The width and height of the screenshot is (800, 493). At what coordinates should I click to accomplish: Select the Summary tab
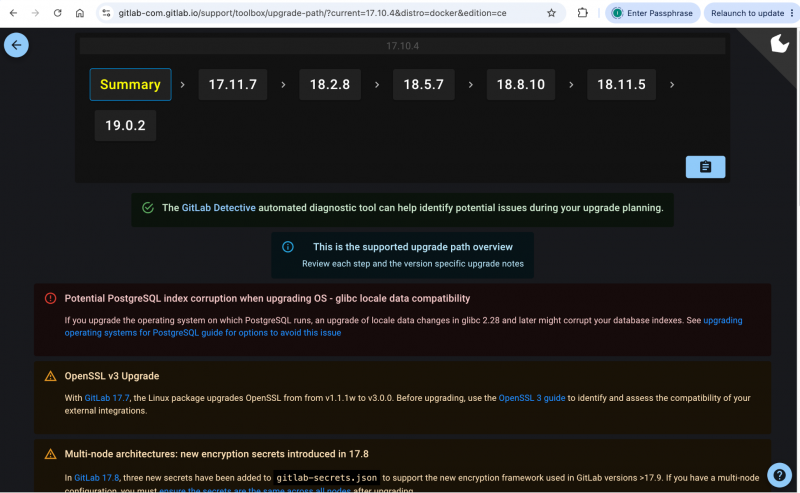tap(130, 85)
